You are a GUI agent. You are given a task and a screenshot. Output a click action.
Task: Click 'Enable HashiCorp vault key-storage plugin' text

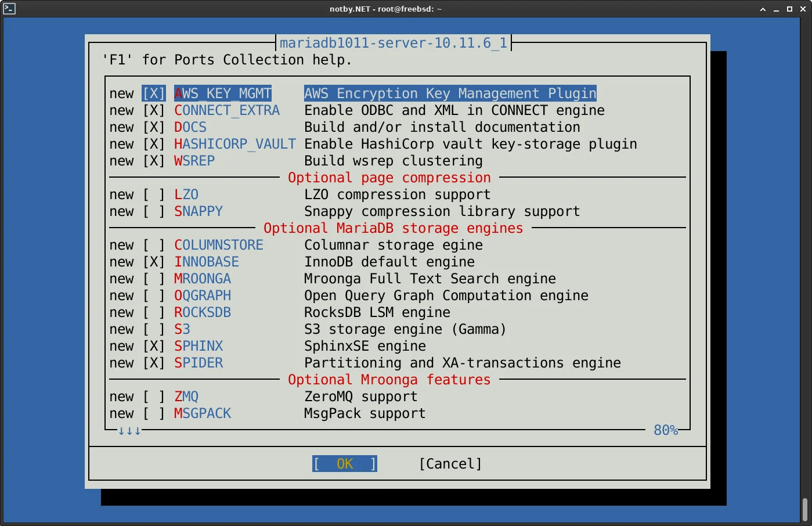pyautogui.click(x=471, y=144)
